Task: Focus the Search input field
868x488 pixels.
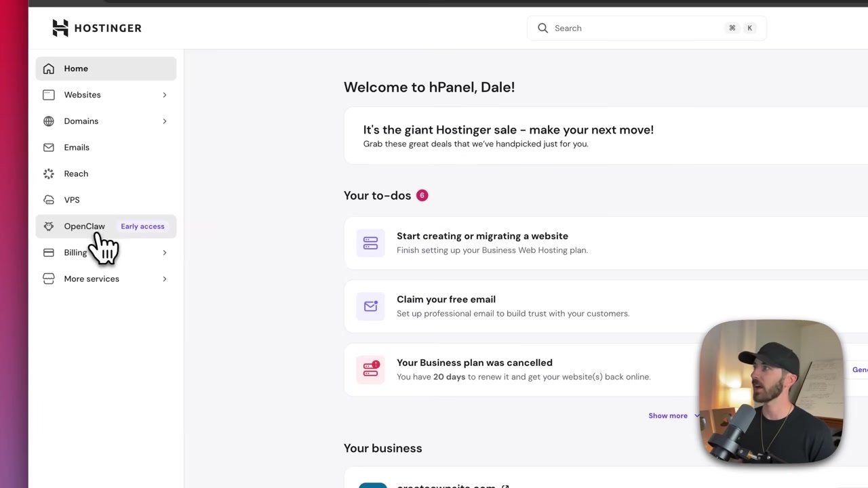Action: click(x=646, y=28)
